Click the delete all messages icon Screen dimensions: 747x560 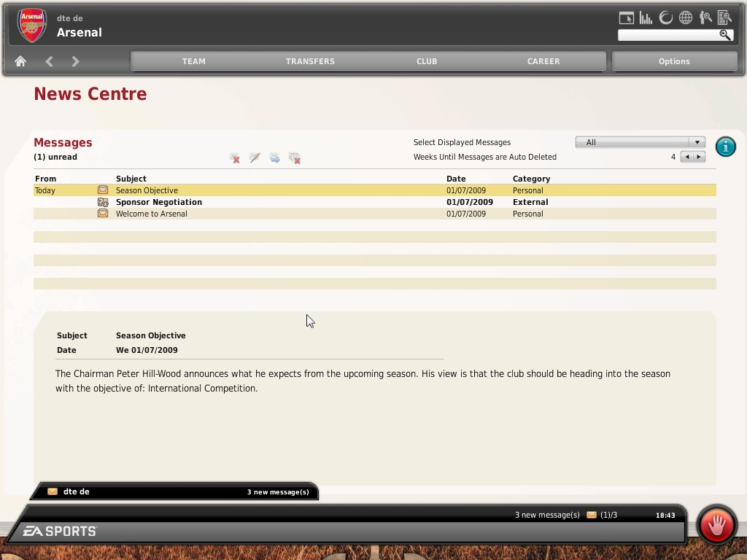coord(295,158)
